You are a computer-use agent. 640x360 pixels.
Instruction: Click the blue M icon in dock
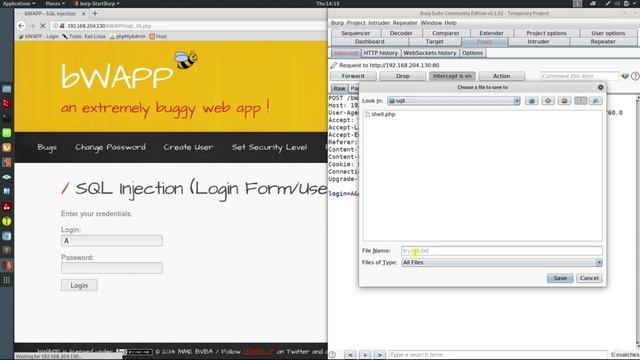[x=7, y=191]
